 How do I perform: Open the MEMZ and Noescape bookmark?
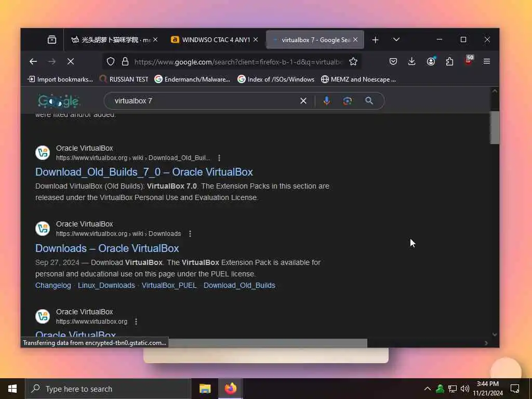click(x=358, y=79)
